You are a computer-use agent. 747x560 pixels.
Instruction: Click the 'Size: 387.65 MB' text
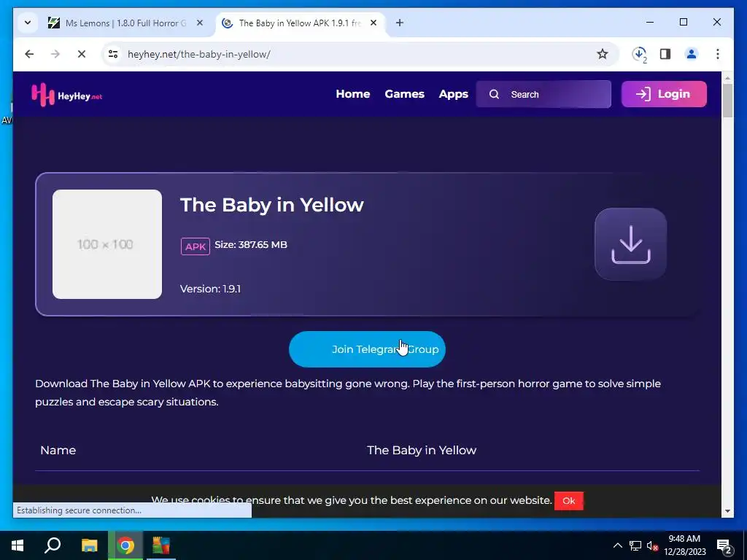(251, 245)
